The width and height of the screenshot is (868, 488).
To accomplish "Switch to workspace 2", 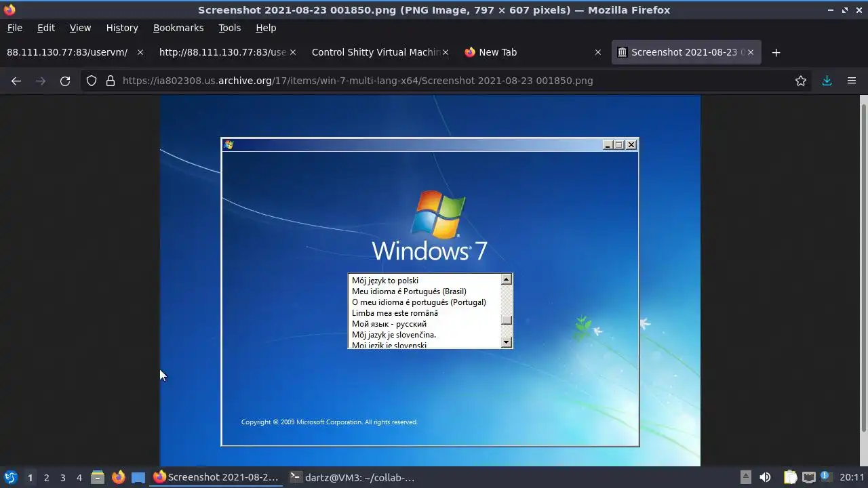I will click(x=46, y=477).
